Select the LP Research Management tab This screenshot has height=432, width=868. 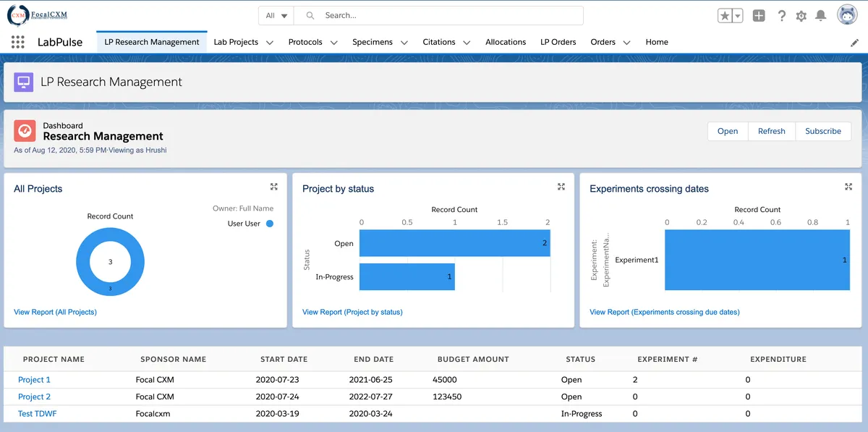(152, 42)
